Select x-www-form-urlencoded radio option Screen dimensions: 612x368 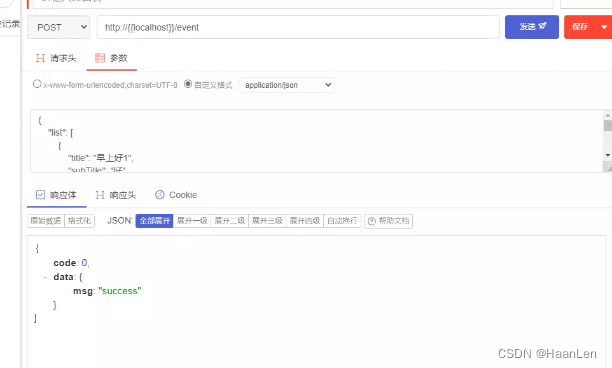click(x=37, y=84)
